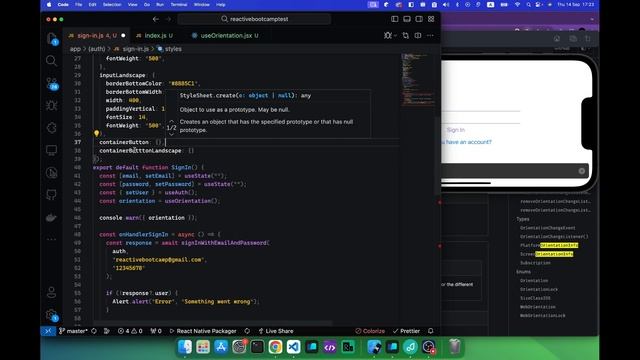The width and height of the screenshot is (640, 360).
Task: Toggle bottom panel visibility
Action: point(407,19)
